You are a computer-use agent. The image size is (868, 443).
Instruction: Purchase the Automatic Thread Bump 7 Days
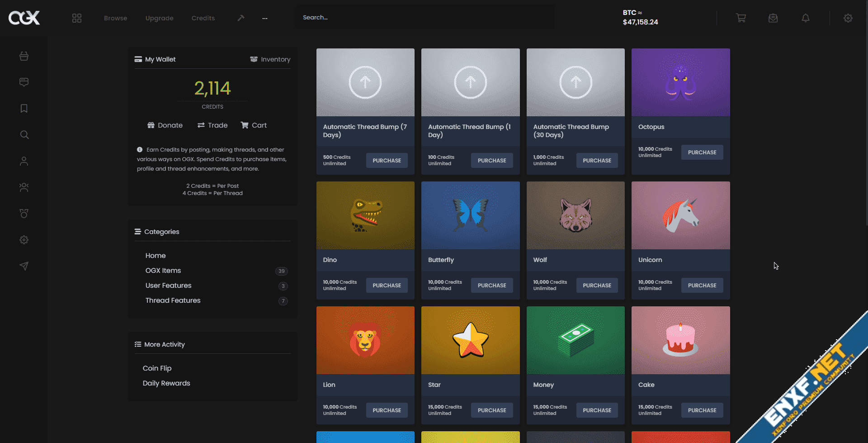(387, 161)
